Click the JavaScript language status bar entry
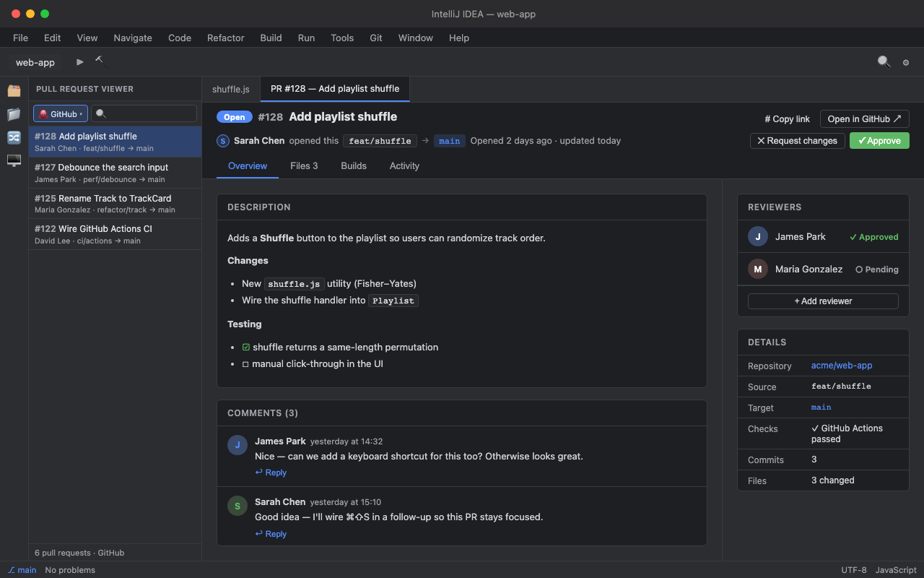 [x=896, y=570]
